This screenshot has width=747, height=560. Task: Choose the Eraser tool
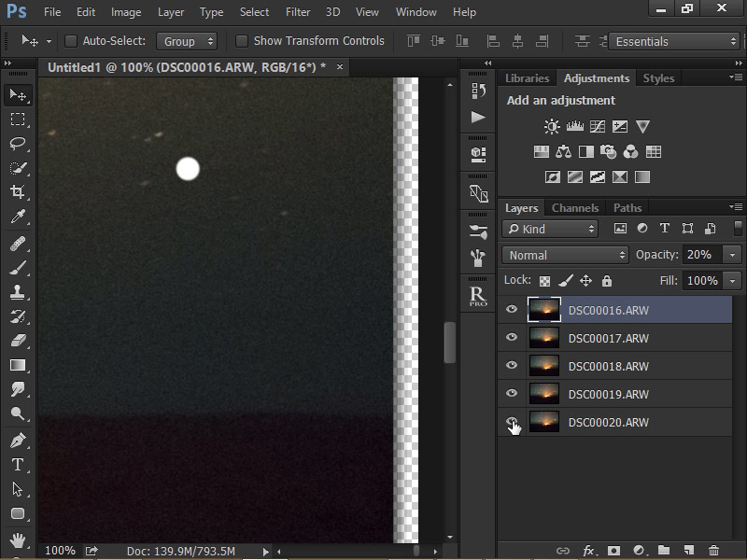[18, 341]
